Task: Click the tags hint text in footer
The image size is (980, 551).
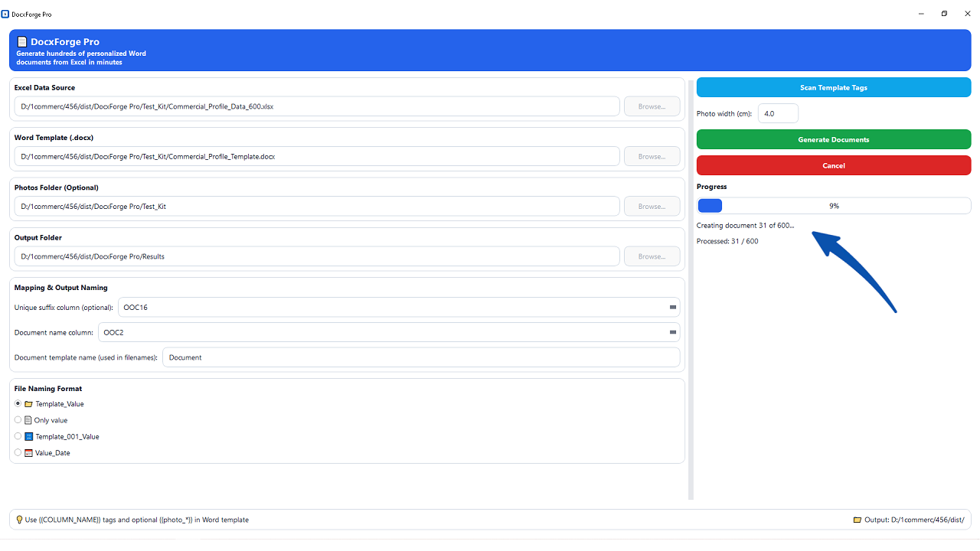Action: [137, 520]
